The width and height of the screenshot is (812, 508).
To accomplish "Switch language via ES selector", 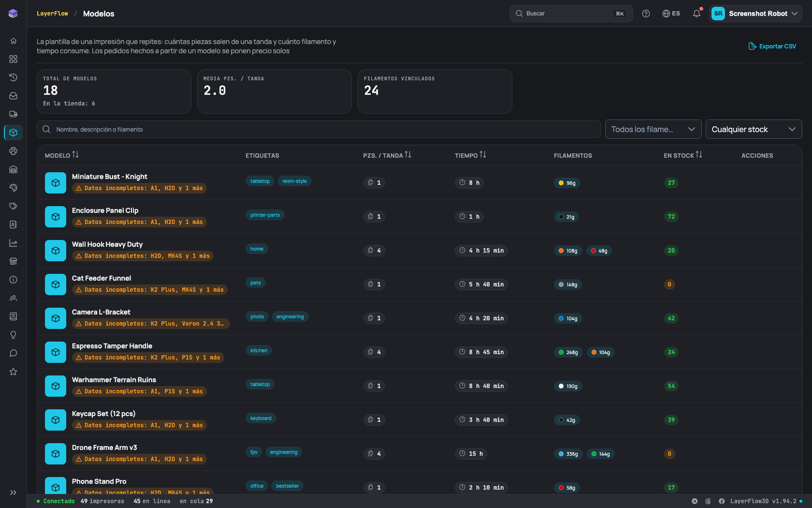I will (x=671, y=14).
